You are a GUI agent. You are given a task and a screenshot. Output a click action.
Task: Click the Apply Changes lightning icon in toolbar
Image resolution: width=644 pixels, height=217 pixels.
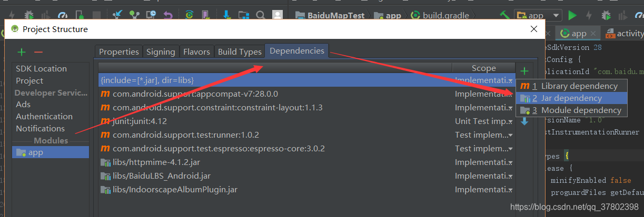point(12,15)
